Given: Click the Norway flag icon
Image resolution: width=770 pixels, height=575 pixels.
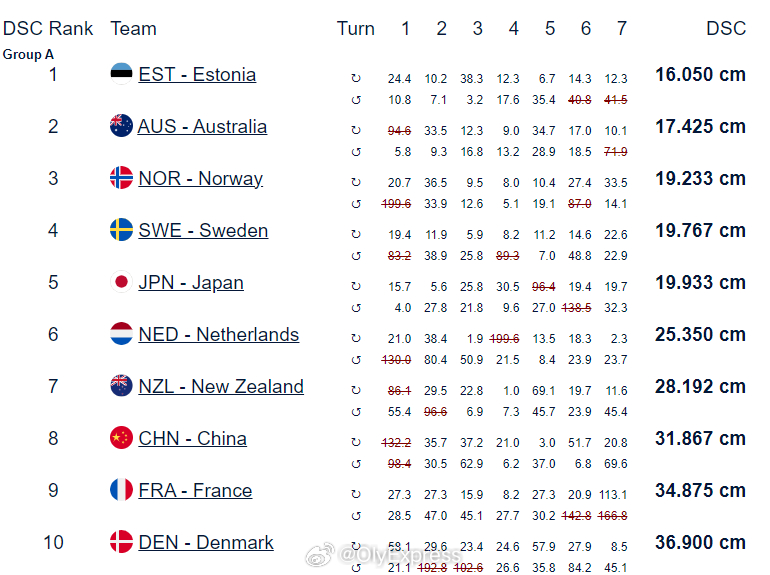Looking at the screenshot, I should 121,178.
